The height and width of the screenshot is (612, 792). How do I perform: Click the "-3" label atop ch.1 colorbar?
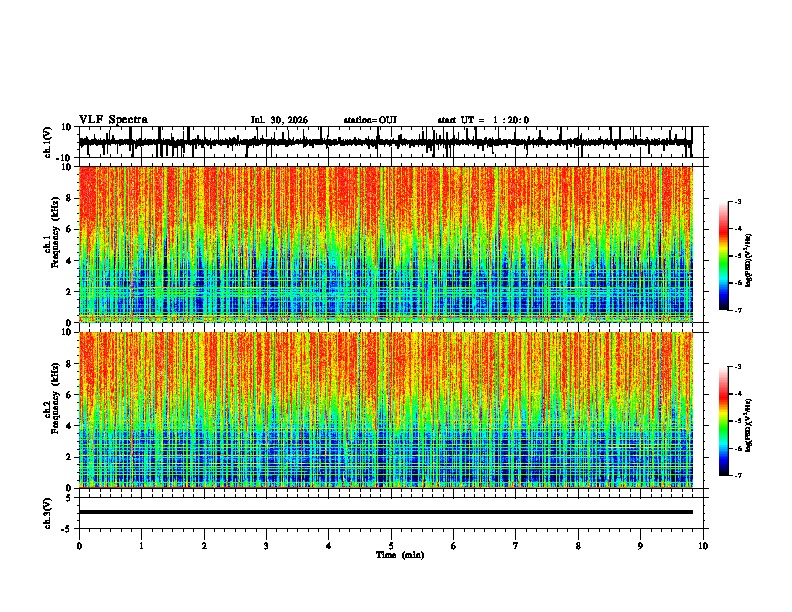point(737,201)
